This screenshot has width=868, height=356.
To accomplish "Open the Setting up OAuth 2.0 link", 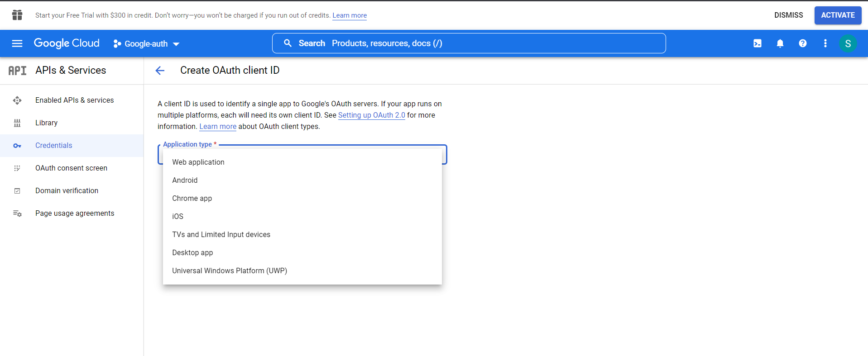I will tap(371, 115).
